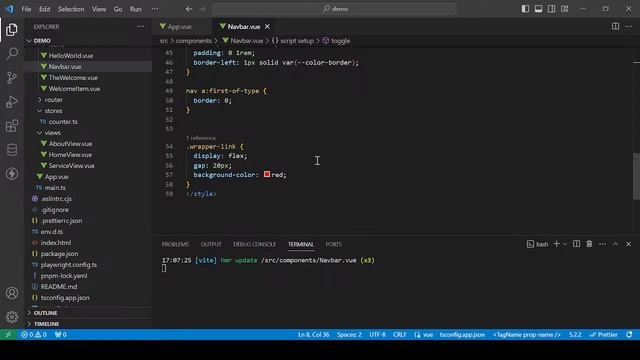Go back with the navigation arrow
Image resolution: width=640 pixels, height=360 pixels.
point(189,9)
